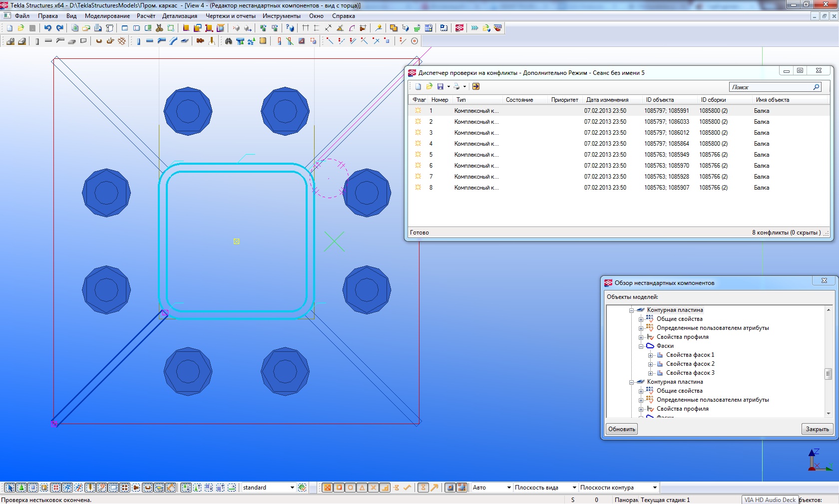Toggle the snap to midpoints triangle switch
This screenshot has height=504, width=839.
[362, 488]
